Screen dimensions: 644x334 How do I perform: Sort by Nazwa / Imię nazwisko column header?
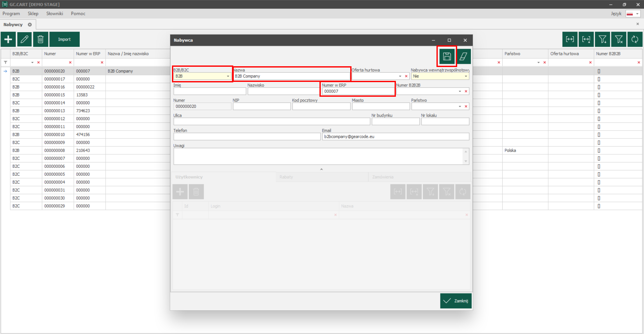(138, 54)
